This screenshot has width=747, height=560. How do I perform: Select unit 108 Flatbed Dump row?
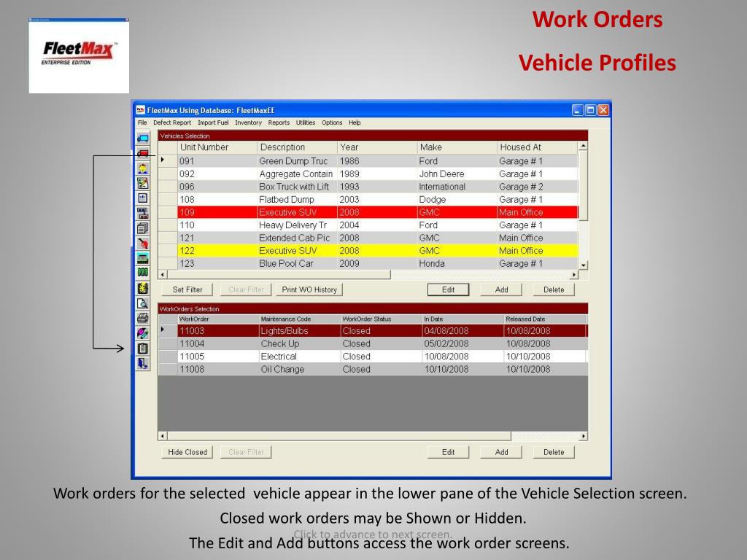[368, 200]
